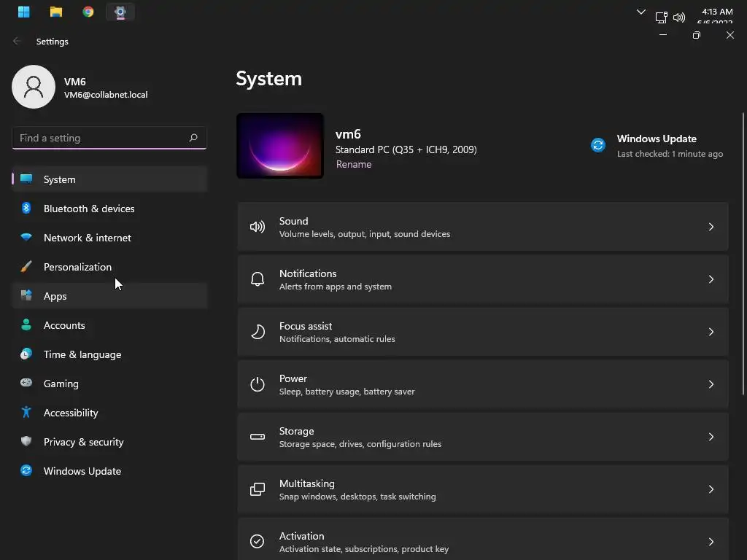Open the Storage settings row
This screenshot has height=560, width=747.
click(483, 437)
